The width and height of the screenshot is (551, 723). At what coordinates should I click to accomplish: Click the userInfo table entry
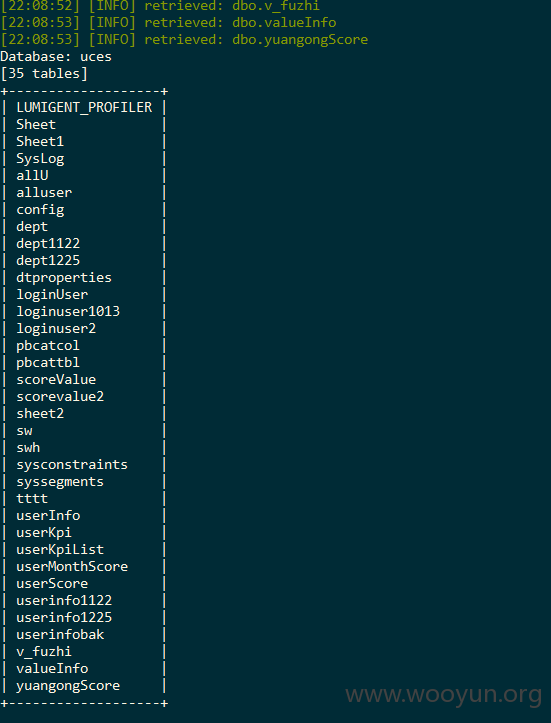pyautogui.click(x=48, y=516)
